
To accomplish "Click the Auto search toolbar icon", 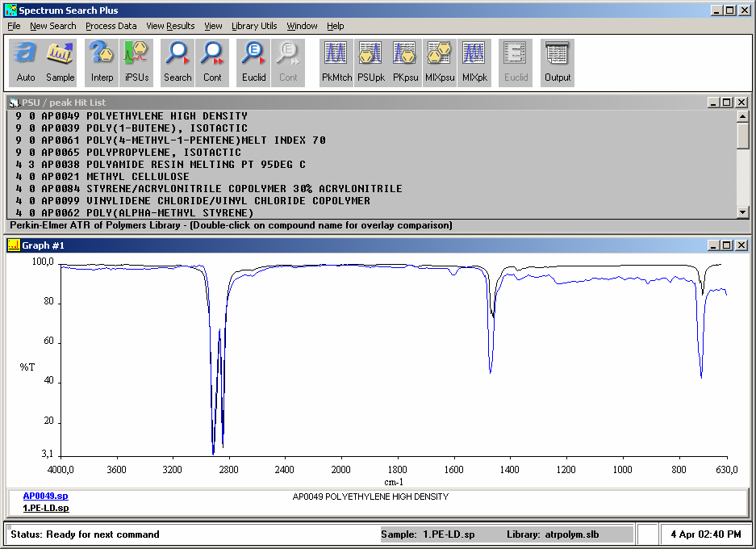I will pos(26,63).
